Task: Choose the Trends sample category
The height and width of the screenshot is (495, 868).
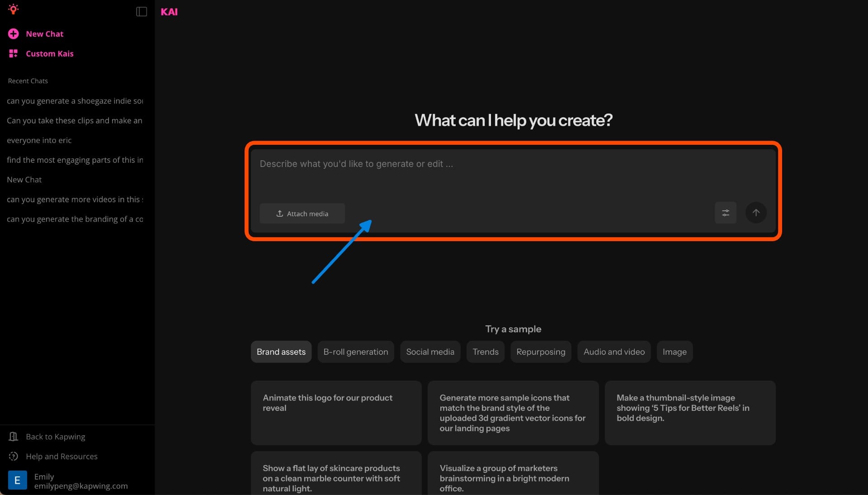Action: (x=485, y=352)
